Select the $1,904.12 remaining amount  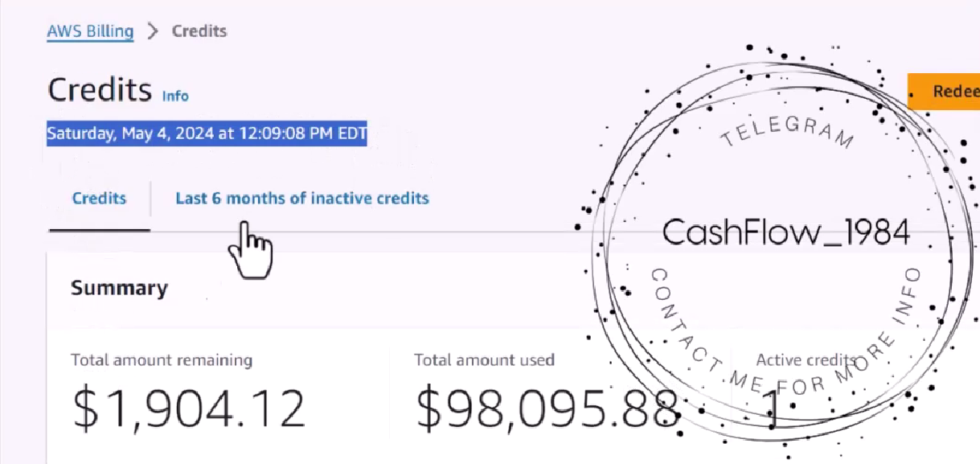tap(189, 407)
